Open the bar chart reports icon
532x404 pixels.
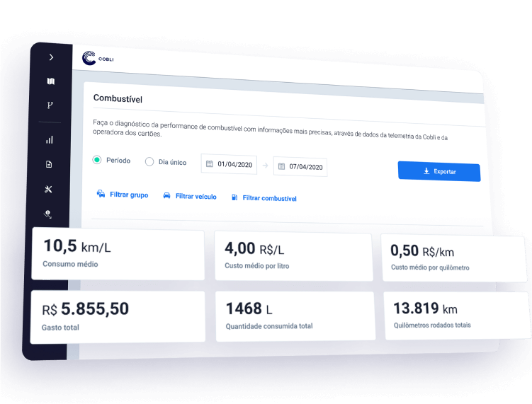(50, 139)
